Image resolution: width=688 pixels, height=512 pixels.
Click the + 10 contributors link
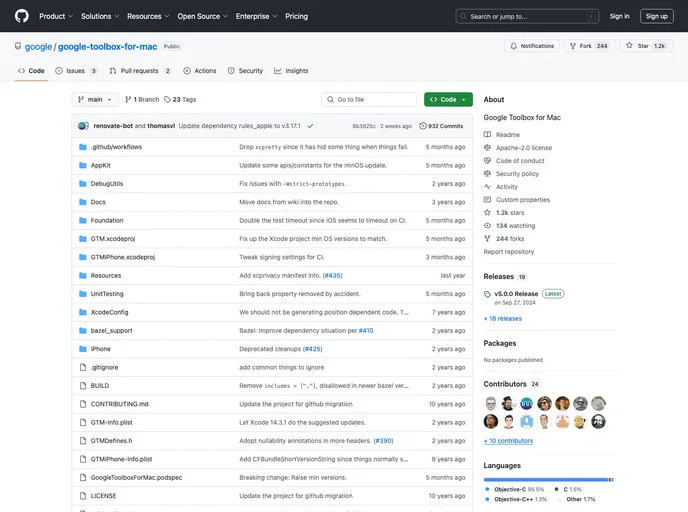pos(508,441)
